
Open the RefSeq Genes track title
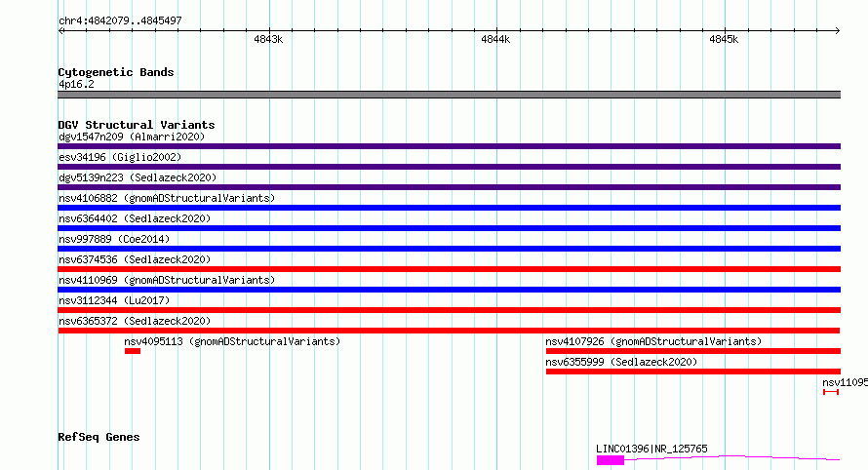99,437
